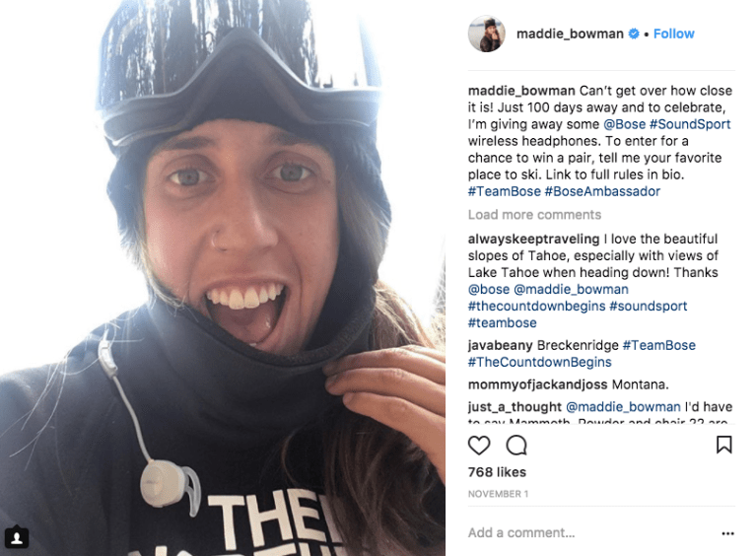
Task: Follow the maddie_bowman account
Action: 673,34
